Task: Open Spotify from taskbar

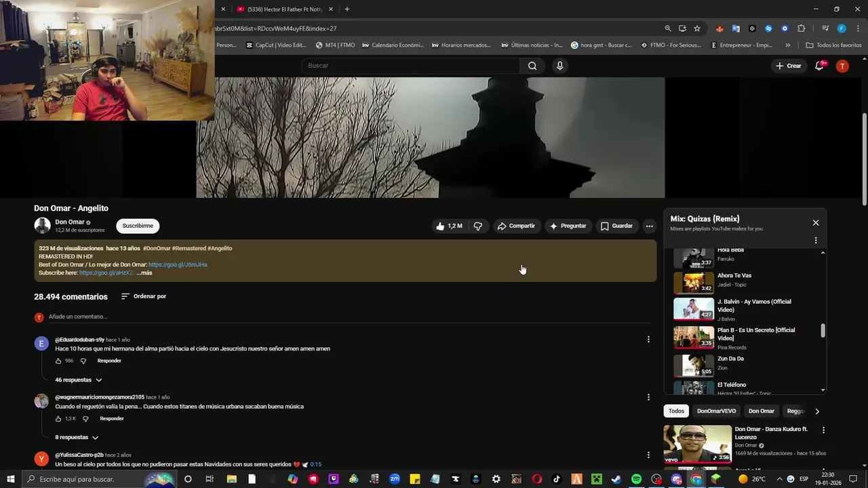Action: point(636,479)
